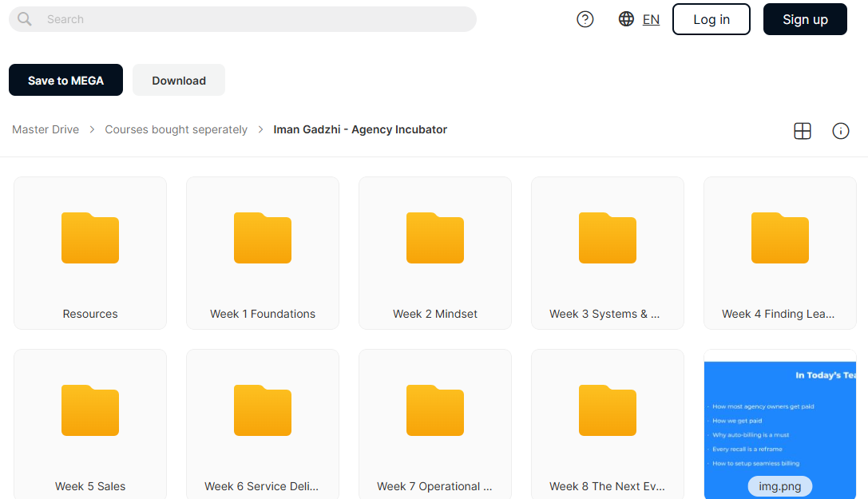Open the Week 7 Operational folder icon

(x=435, y=410)
